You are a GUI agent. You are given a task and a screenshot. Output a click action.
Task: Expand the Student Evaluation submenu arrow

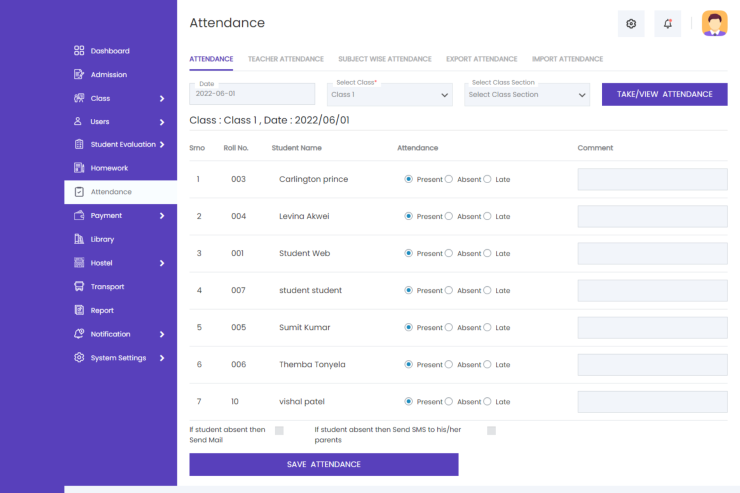click(162, 144)
